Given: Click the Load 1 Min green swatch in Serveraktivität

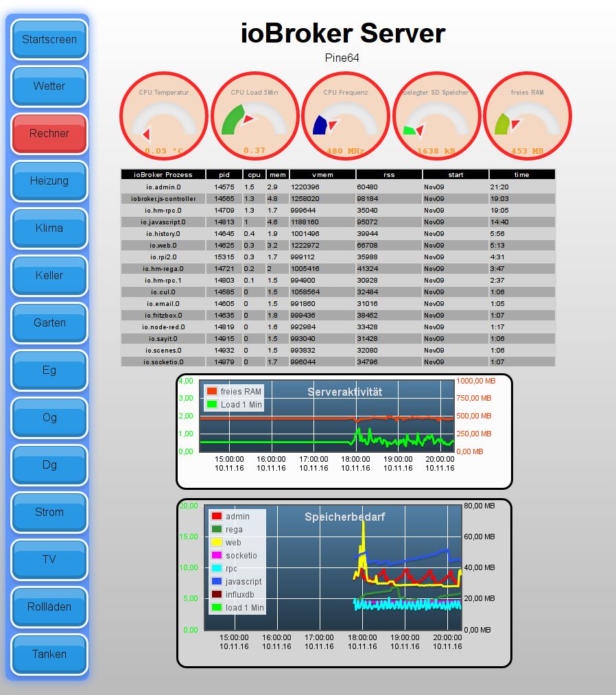Looking at the screenshot, I should coord(212,404).
